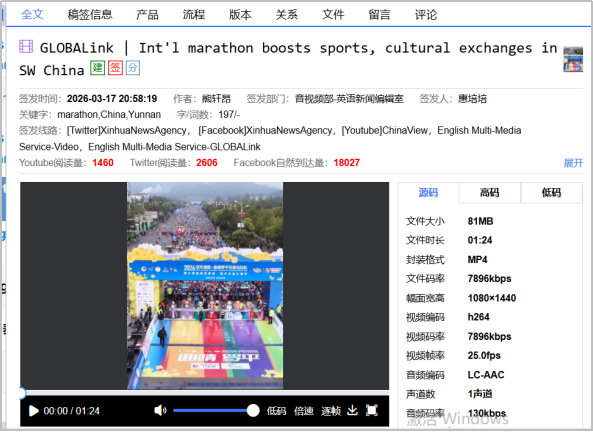
Task: Mute the video using the speaker icon
Action: point(160,410)
